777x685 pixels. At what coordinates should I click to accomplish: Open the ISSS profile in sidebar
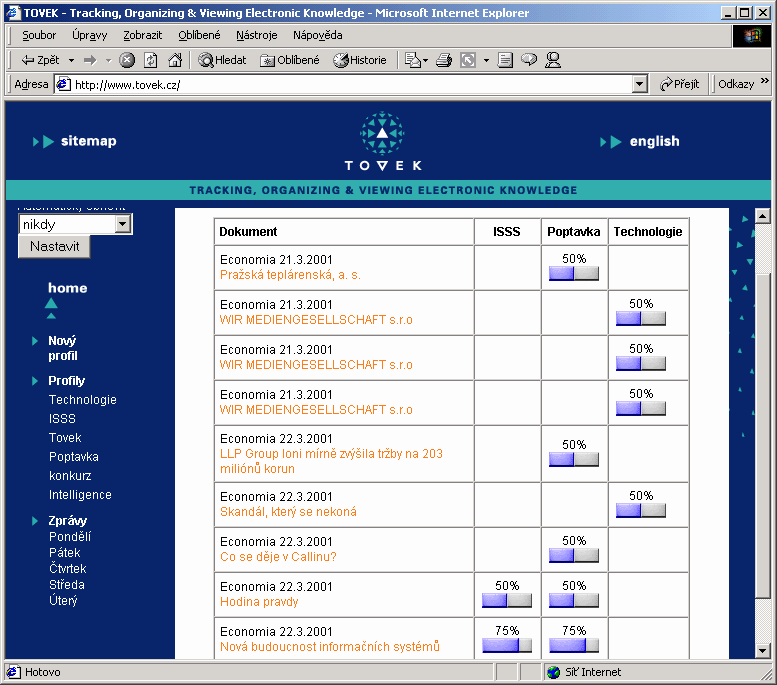[x=62, y=419]
